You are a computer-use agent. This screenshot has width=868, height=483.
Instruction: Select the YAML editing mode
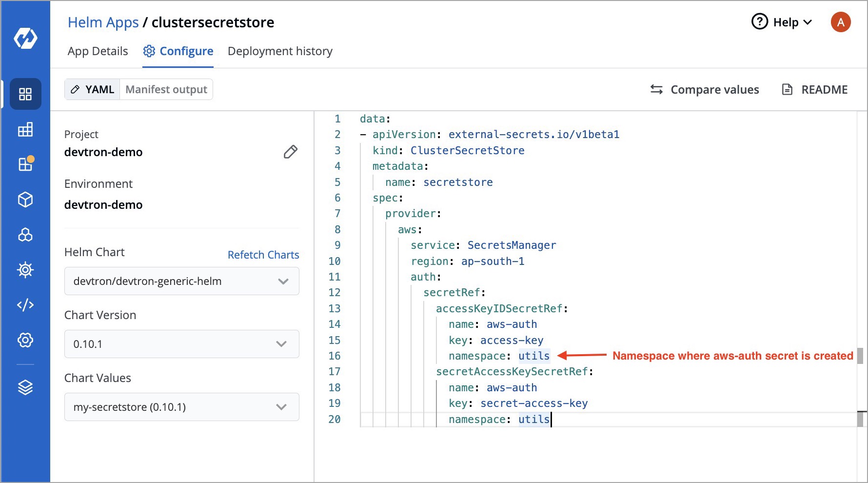[x=93, y=89]
